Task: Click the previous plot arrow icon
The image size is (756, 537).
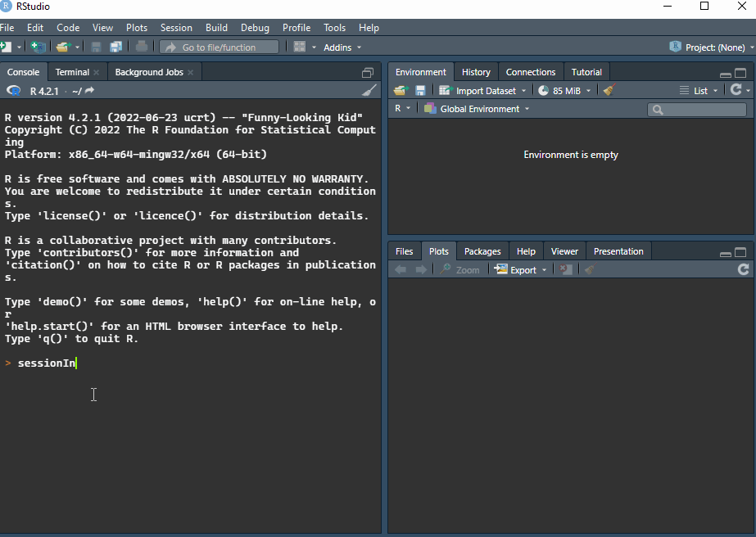Action: pos(401,269)
